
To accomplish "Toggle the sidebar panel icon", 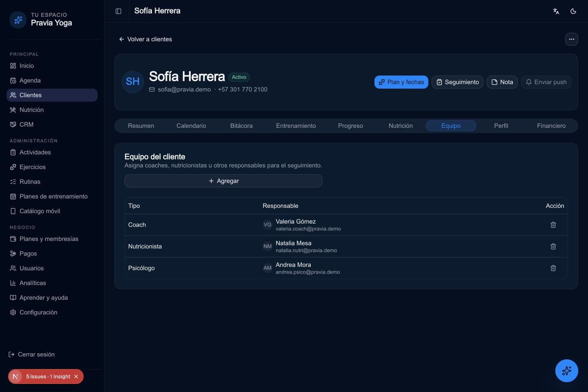I will [118, 11].
